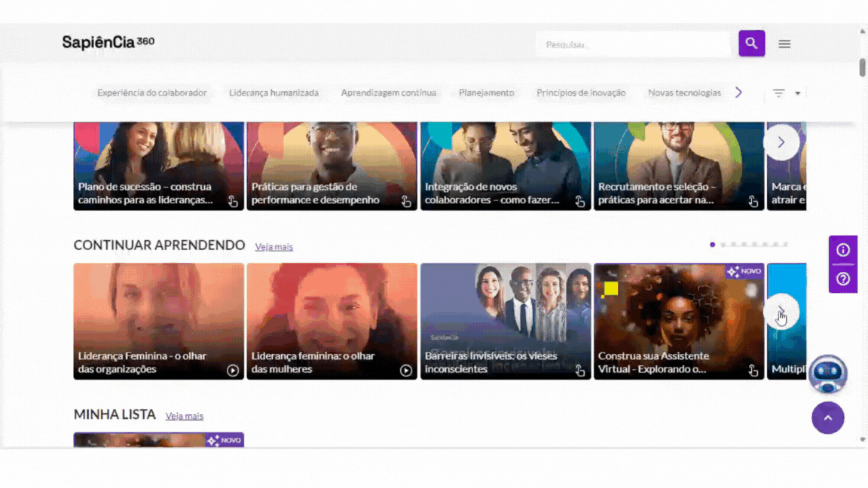Click the play icon on Liderança Feminina organizações

233,371
